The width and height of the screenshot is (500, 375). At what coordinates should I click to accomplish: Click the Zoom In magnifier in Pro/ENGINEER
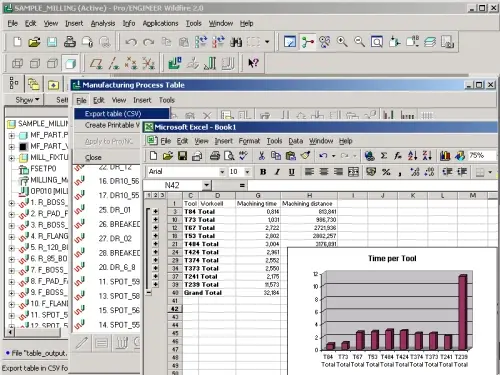coord(342,42)
